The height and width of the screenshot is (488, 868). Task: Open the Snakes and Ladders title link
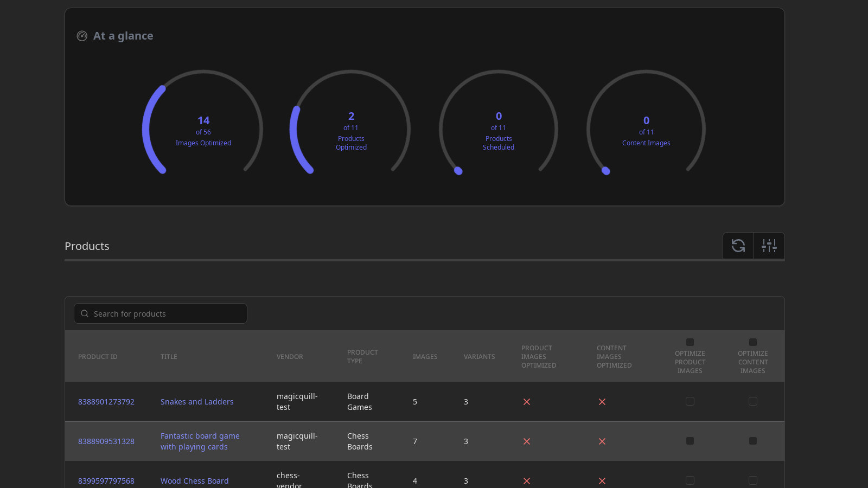click(x=197, y=402)
